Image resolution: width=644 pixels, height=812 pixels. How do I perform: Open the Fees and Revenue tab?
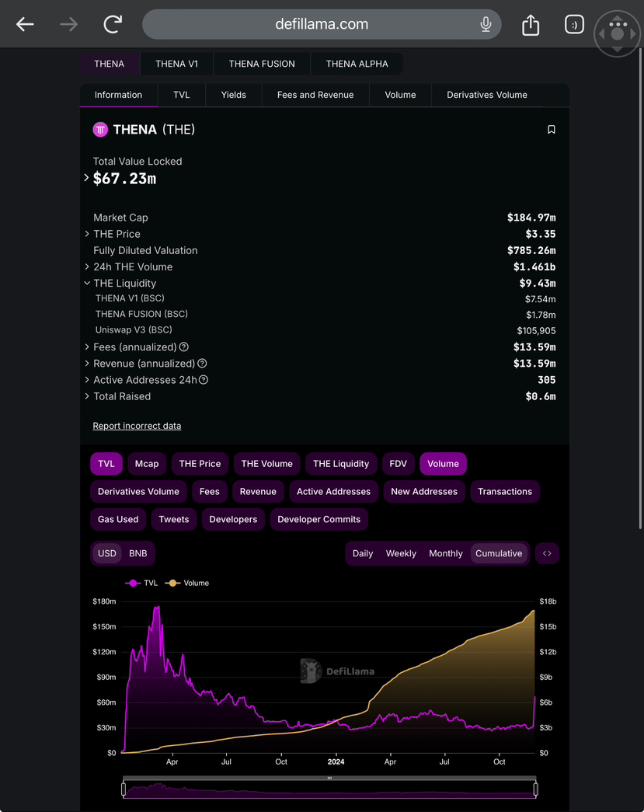[x=316, y=96]
